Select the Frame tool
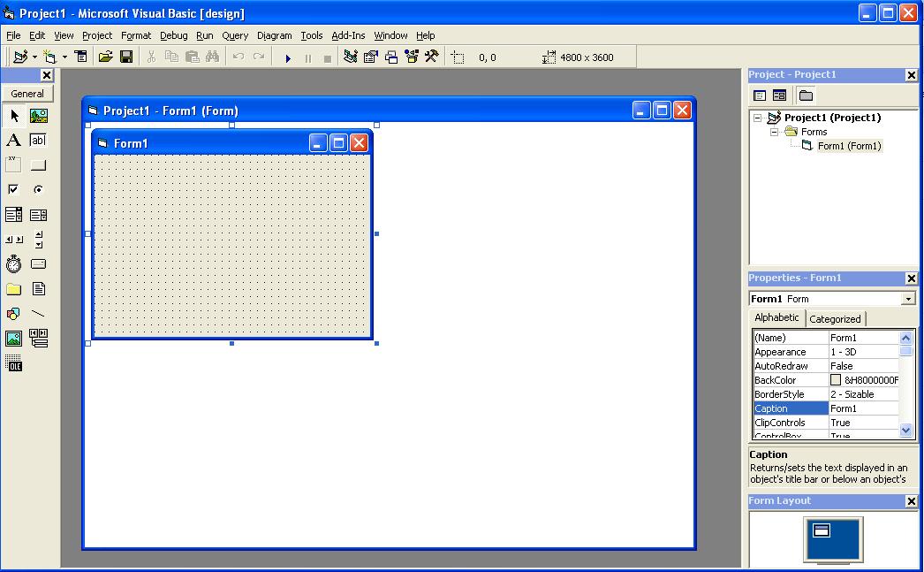This screenshot has width=924, height=572. tap(14, 165)
